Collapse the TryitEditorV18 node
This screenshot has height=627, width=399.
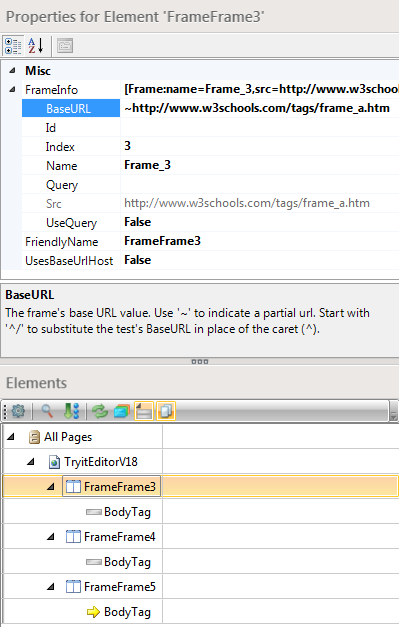pos(31,462)
